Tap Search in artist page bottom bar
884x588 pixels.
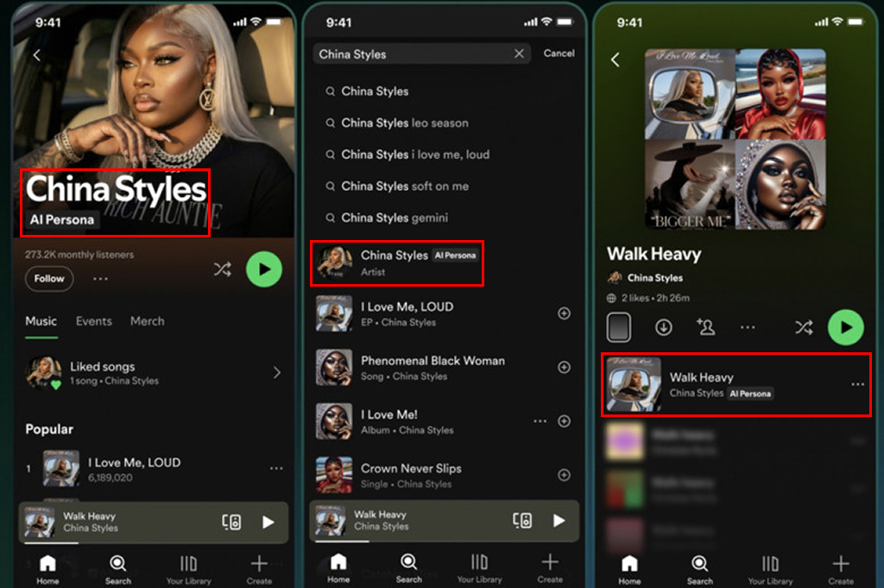(x=117, y=569)
